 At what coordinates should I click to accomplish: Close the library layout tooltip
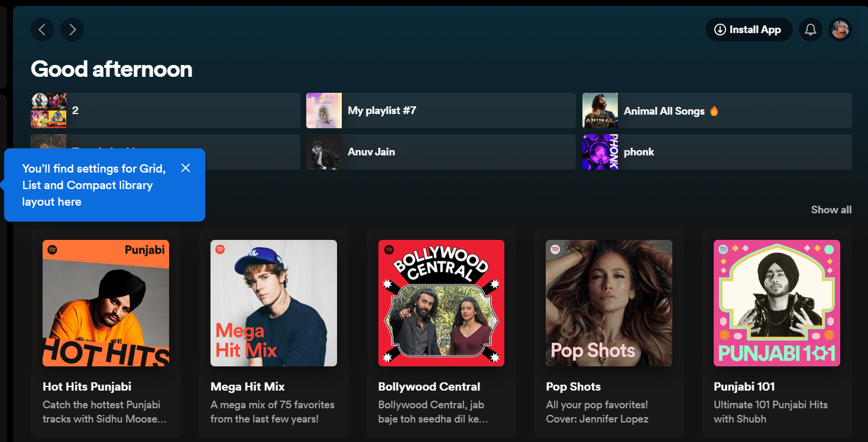pyautogui.click(x=186, y=168)
